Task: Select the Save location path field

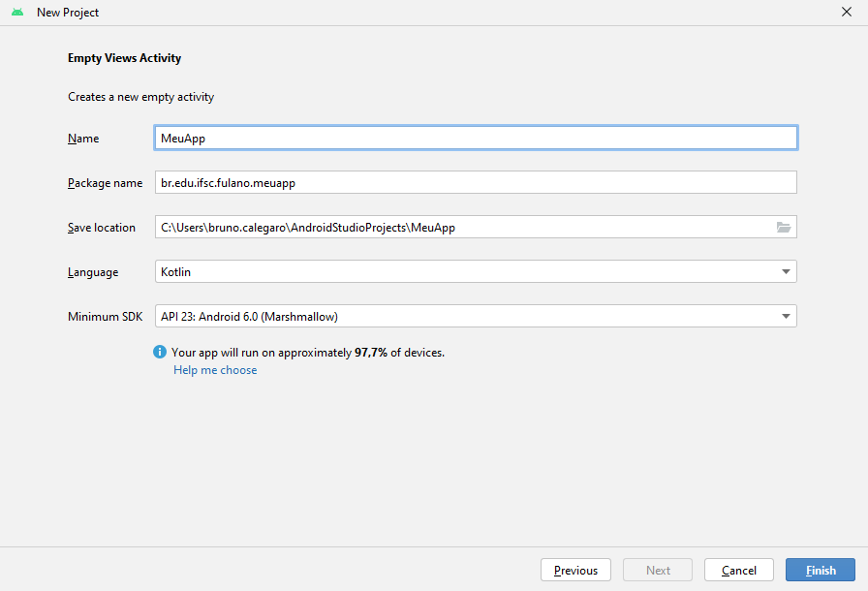Action: (463, 228)
